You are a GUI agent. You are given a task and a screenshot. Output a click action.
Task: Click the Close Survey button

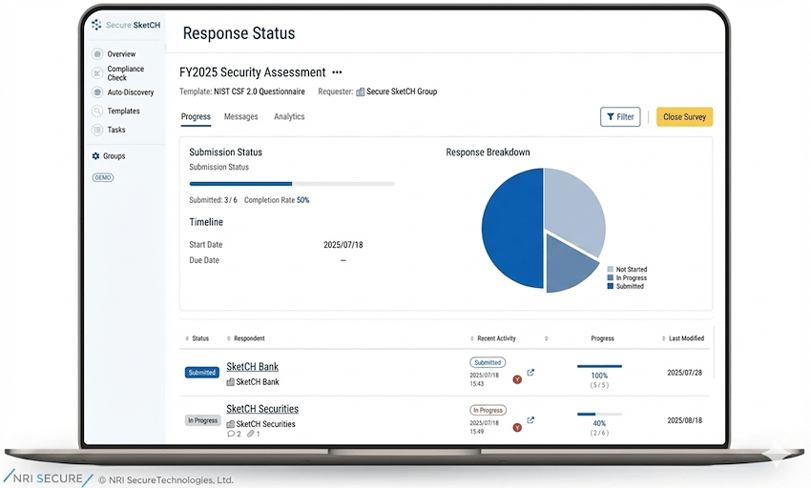point(684,117)
